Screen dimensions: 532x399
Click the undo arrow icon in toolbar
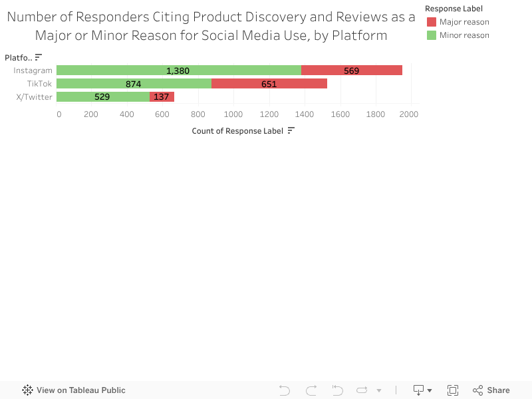pos(285,390)
